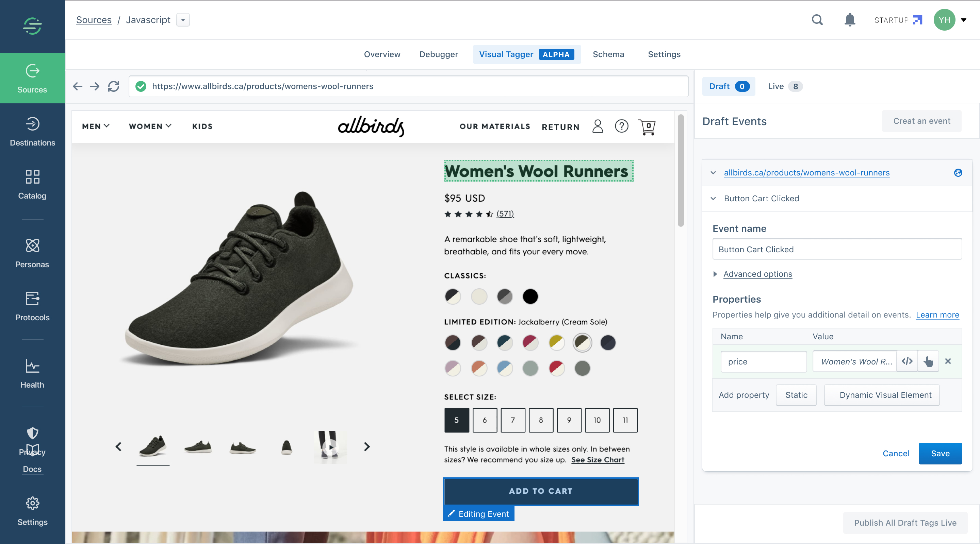
Task: Choose the light blue limited edition swatch
Action: tap(505, 368)
